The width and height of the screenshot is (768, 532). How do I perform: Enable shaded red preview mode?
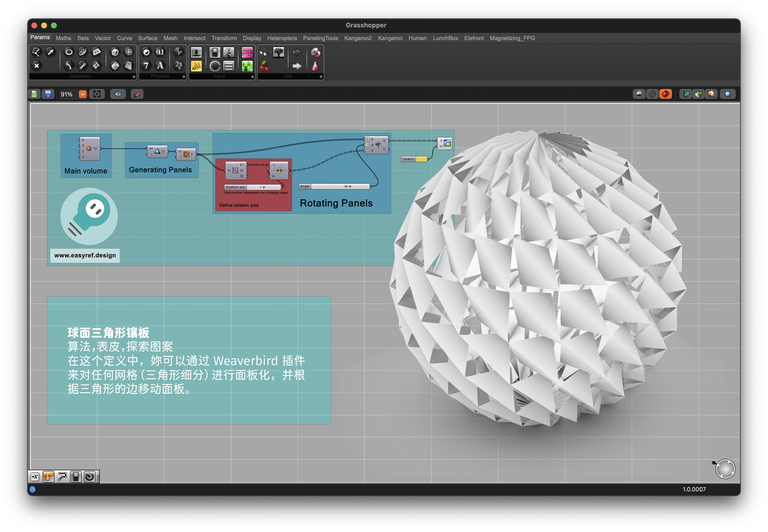click(665, 94)
